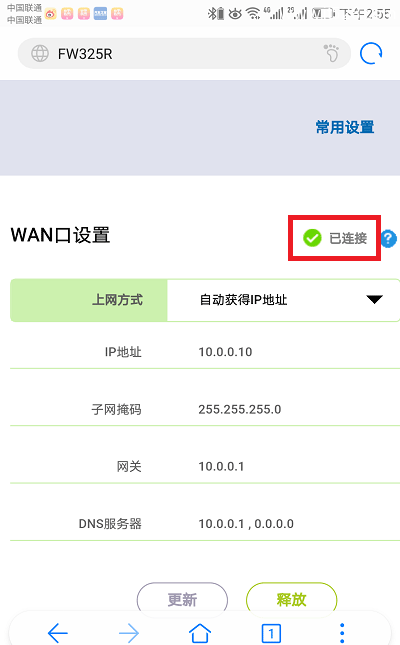Expand the 上网方式 dropdown arrow
The image size is (400, 645).
coord(374,299)
